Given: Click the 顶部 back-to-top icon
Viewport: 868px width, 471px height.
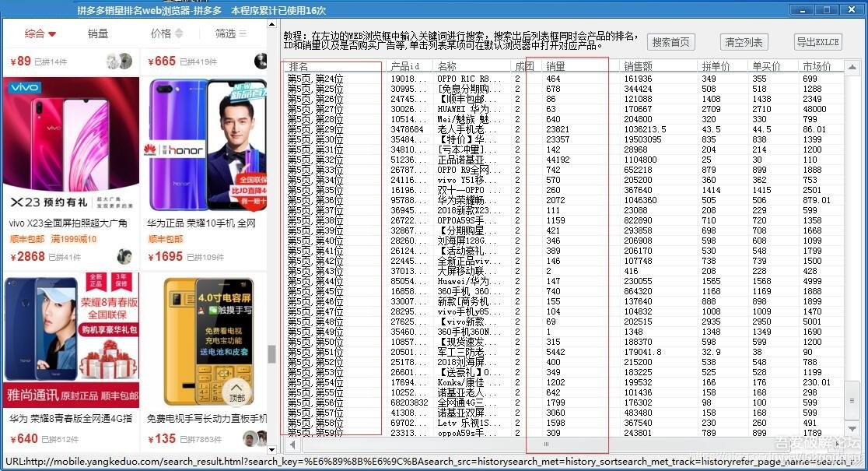Looking at the screenshot, I should click(x=236, y=392).
